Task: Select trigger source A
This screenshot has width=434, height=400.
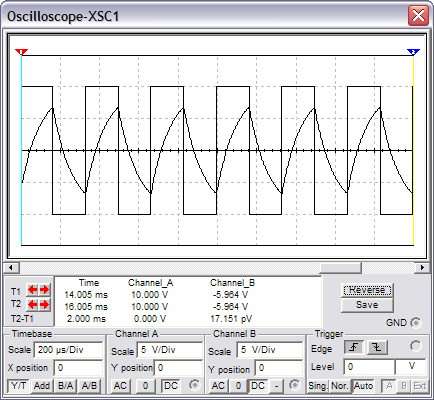Action: coord(389,386)
